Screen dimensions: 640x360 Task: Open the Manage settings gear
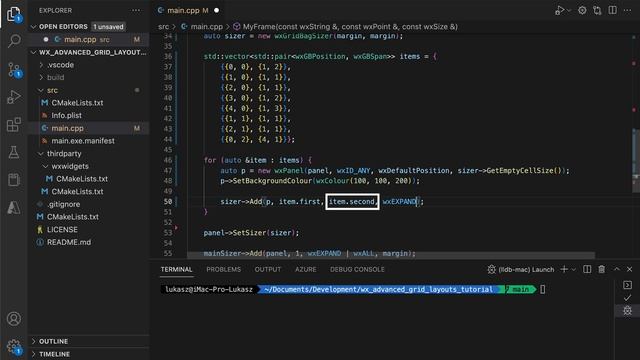tap(14, 347)
